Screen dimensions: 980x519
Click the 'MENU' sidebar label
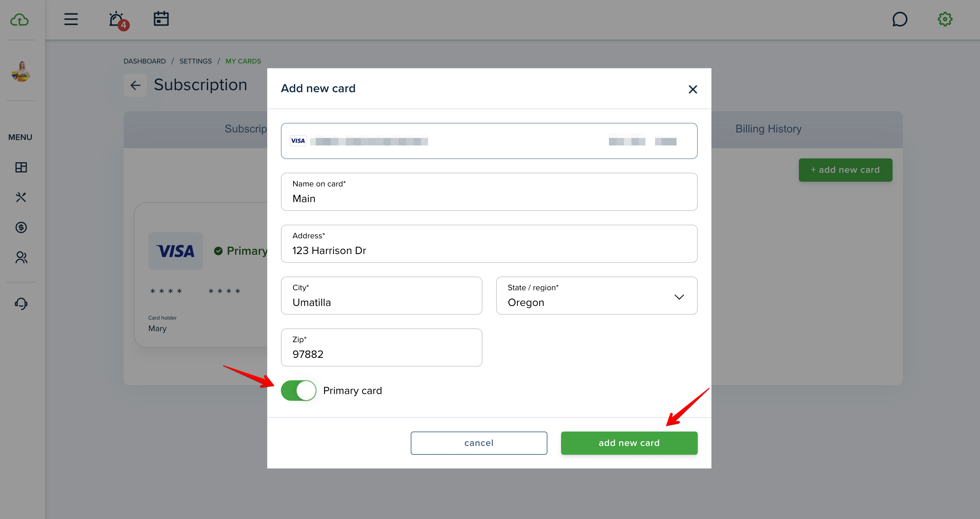click(x=20, y=137)
